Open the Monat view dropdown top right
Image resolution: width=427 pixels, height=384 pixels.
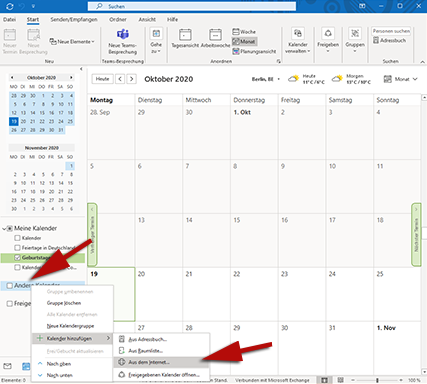click(x=401, y=79)
